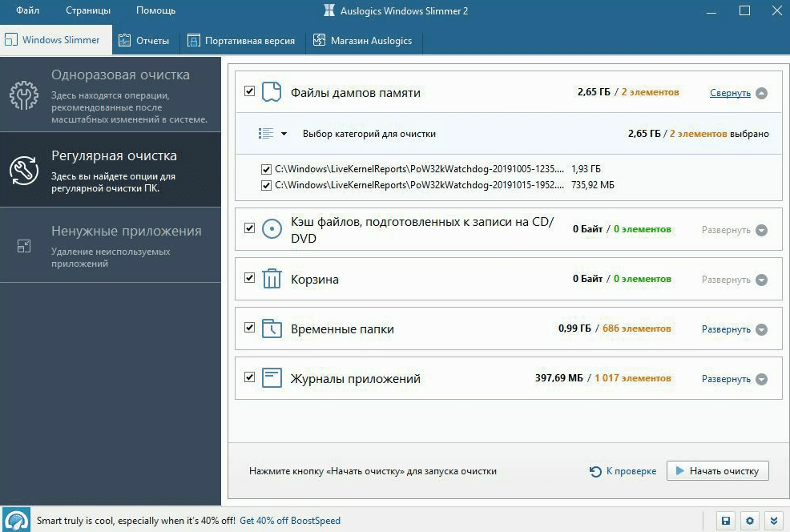Expand Временные папки with round arrow button
Viewport: 790px width, 532px height.
[x=762, y=329]
